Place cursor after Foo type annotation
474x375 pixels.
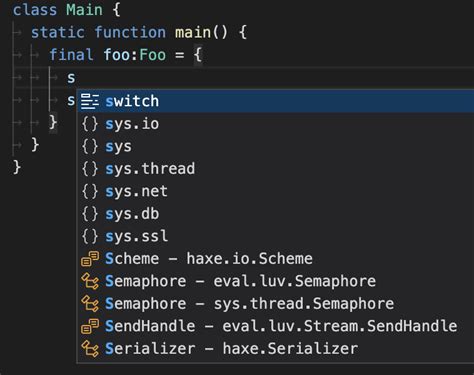point(166,55)
